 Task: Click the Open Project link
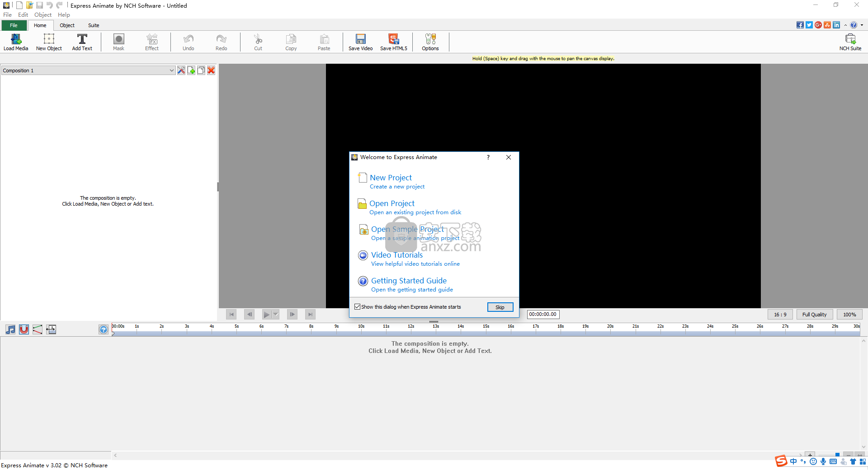[x=392, y=203]
